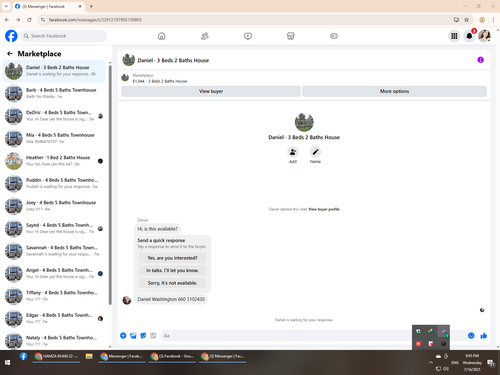Click the Search Facebook field
Image resolution: width=500 pixels, height=375 pixels.
tap(64, 36)
